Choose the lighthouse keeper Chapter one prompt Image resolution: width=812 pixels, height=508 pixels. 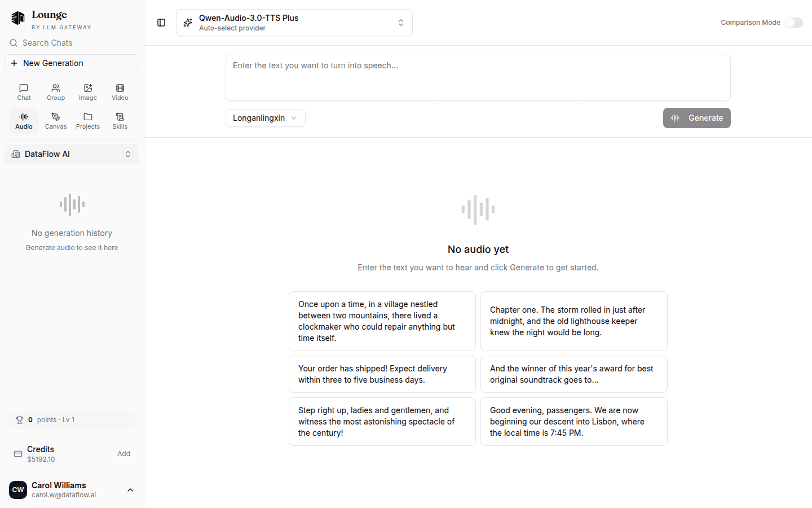[574, 321]
